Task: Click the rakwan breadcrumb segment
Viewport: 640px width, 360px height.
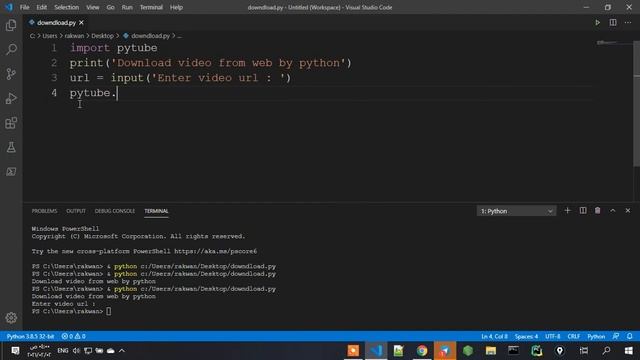Action: tap(74, 36)
